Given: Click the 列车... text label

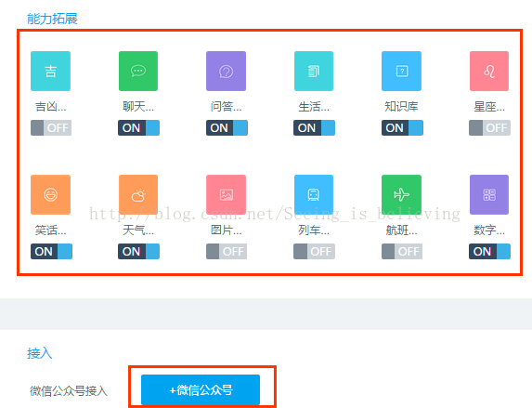Looking at the screenshot, I should point(314,230).
